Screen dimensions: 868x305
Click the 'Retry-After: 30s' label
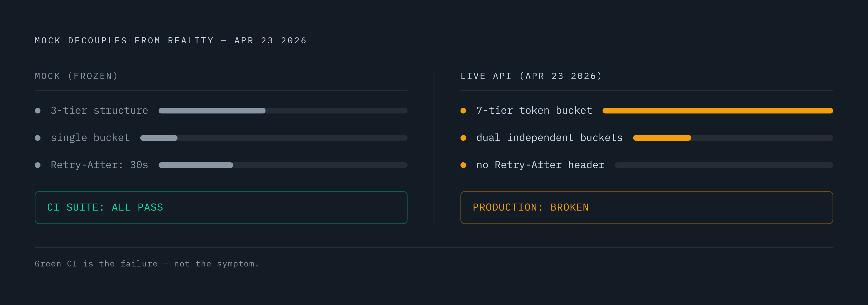(x=99, y=165)
